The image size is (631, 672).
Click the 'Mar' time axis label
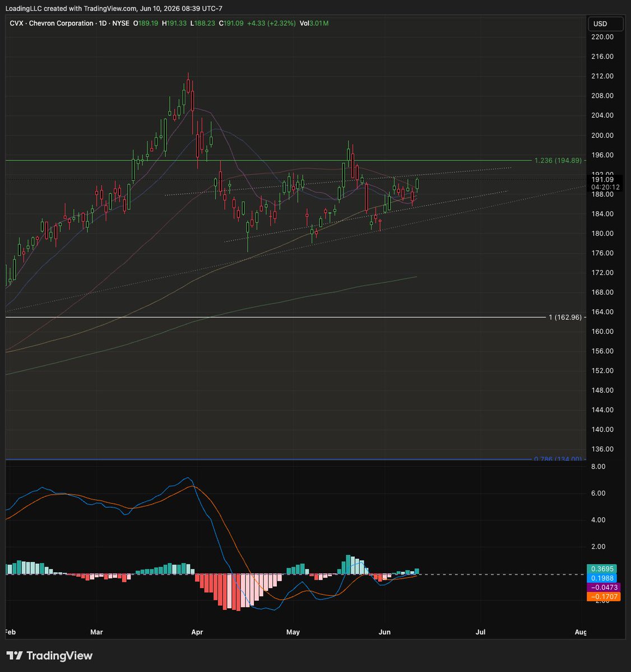click(x=96, y=632)
